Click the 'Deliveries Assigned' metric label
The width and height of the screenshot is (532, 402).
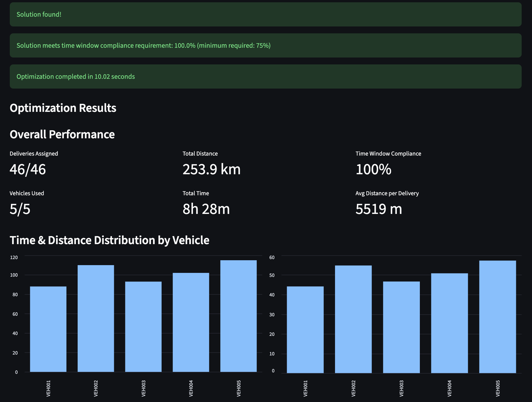point(34,154)
